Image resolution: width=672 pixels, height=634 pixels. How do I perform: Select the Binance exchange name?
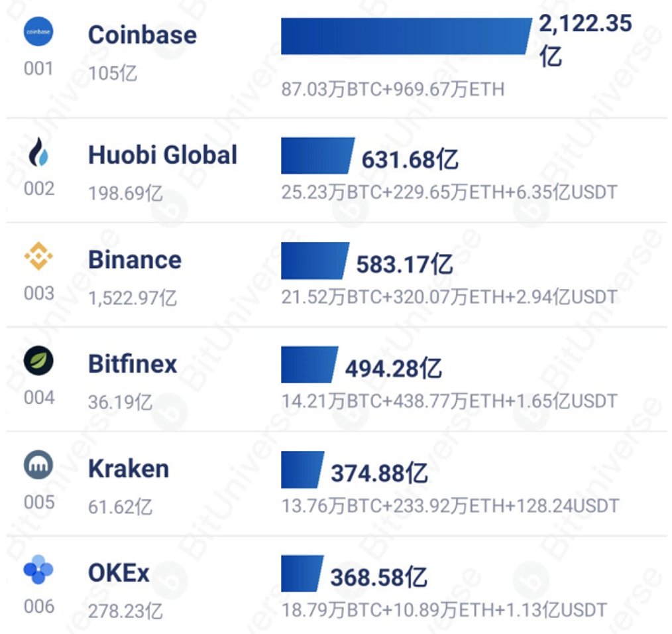[x=135, y=259]
